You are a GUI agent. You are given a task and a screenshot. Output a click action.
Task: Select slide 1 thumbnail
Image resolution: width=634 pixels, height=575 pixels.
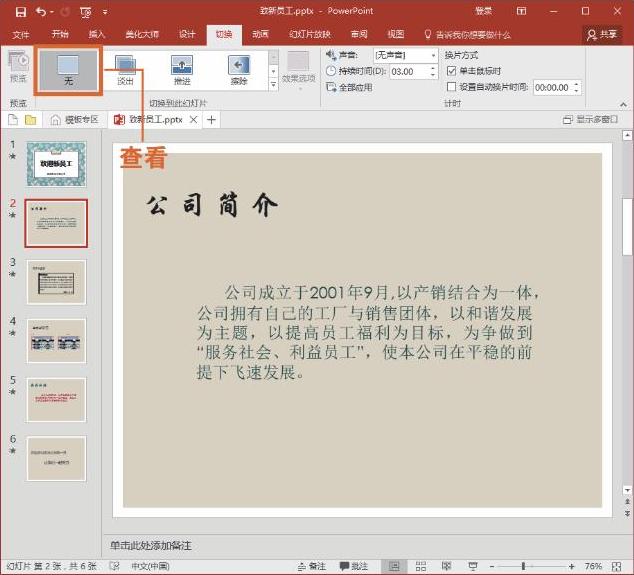(x=56, y=164)
